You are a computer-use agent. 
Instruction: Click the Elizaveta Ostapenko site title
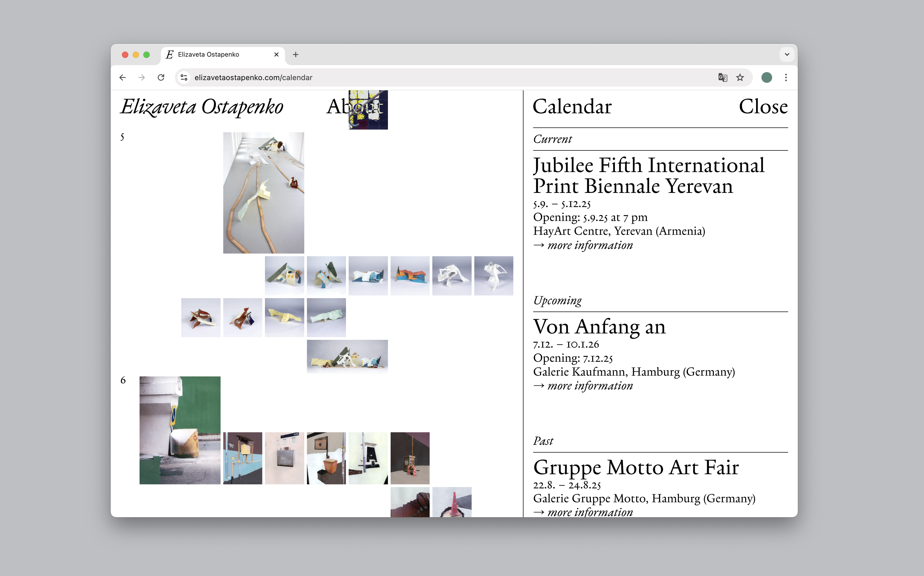coord(202,107)
